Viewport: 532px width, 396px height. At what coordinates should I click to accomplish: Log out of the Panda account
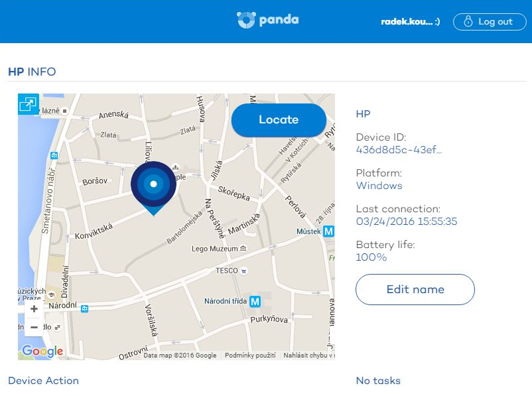tap(489, 22)
